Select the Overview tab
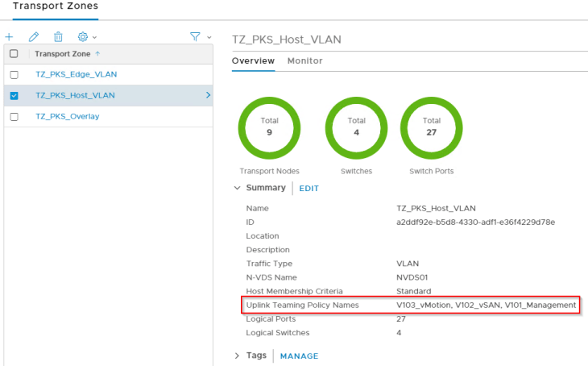The image size is (588, 366). pos(253,61)
